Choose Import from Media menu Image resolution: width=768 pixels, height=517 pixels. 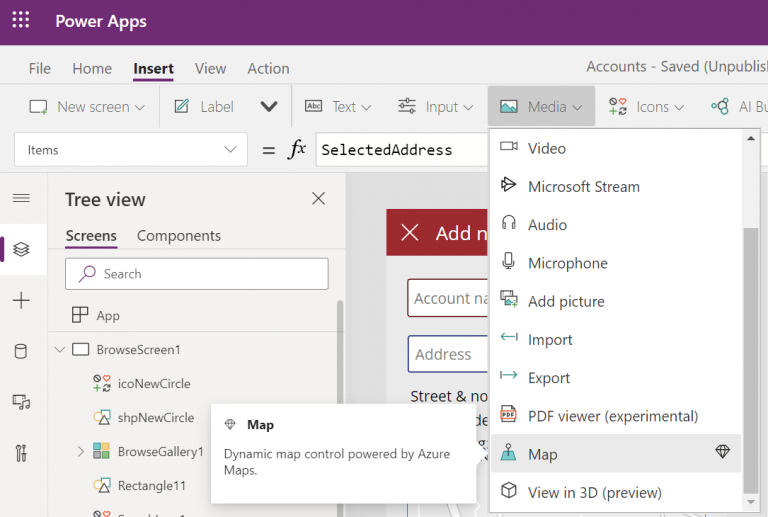616,339
